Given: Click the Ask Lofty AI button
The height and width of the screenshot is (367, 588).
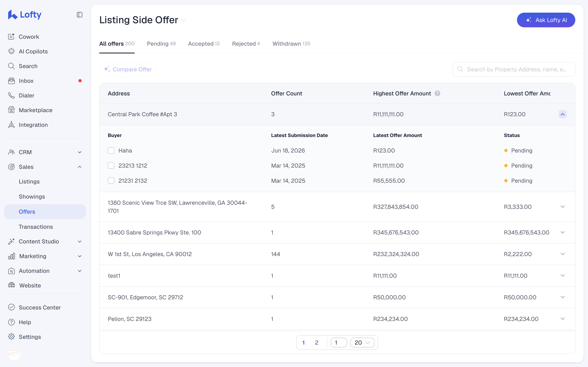Looking at the screenshot, I should (546, 20).
